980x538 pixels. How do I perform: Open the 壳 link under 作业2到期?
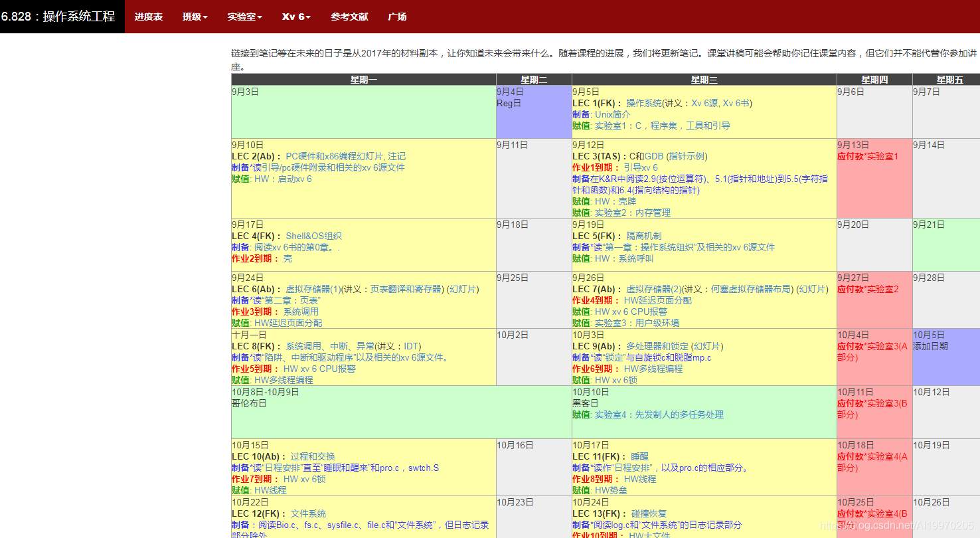[x=287, y=258]
